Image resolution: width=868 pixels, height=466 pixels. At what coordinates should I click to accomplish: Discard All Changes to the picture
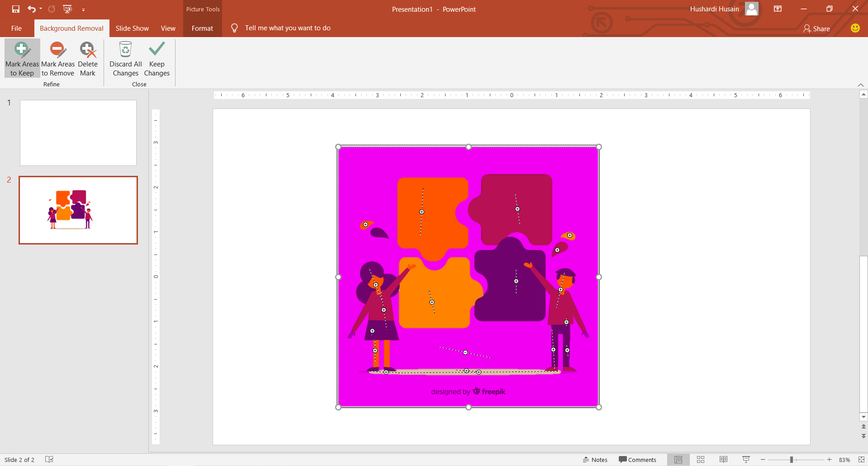click(126, 59)
